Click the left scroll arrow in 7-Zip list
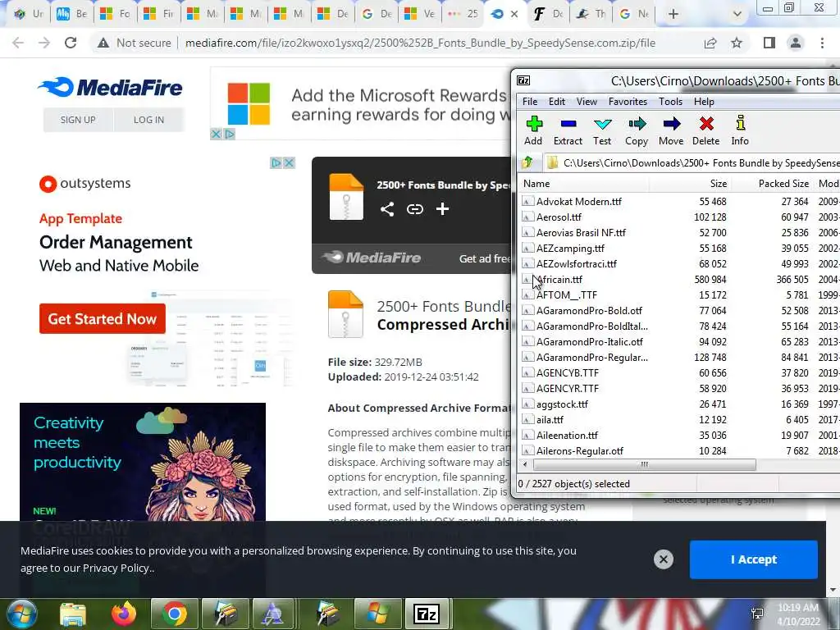840x630 pixels. [524, 464]
